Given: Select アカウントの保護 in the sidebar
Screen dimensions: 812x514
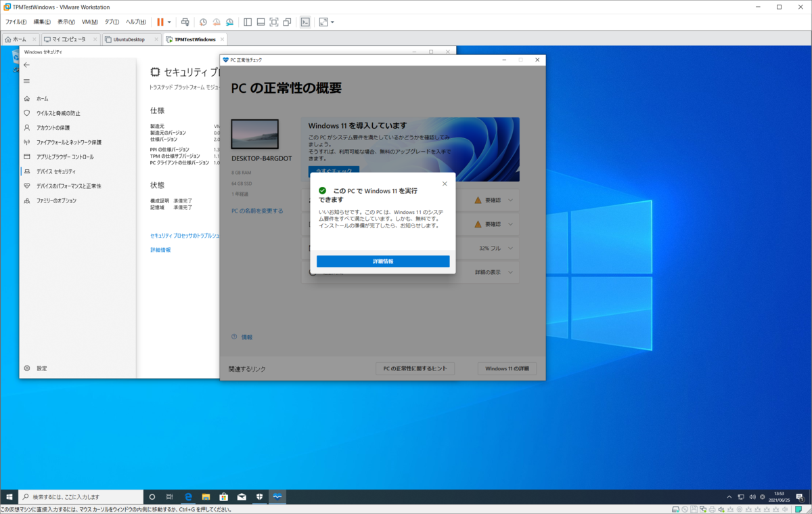Looking at the screenshot, I should [x=78, y=127].
